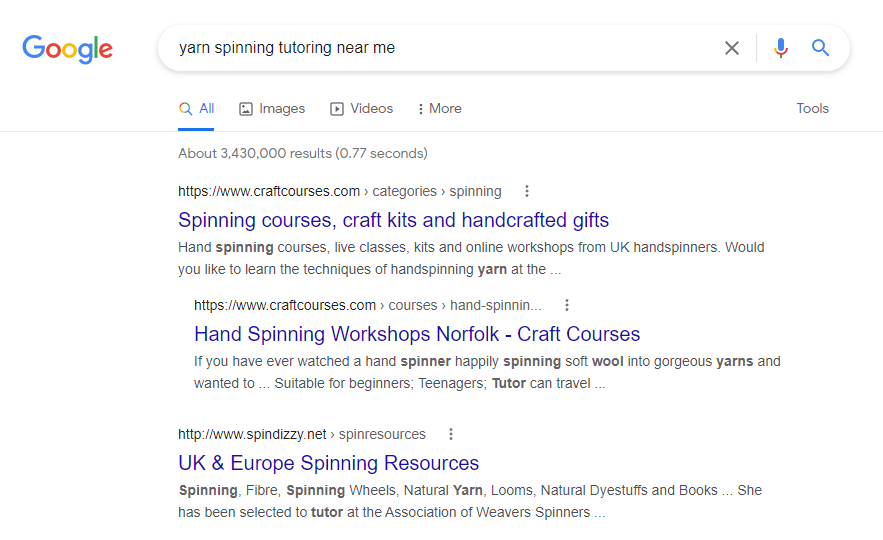The width and height of the screenshot is (883, 540).
Task: Click the Google logo
Action: [68, 49]
